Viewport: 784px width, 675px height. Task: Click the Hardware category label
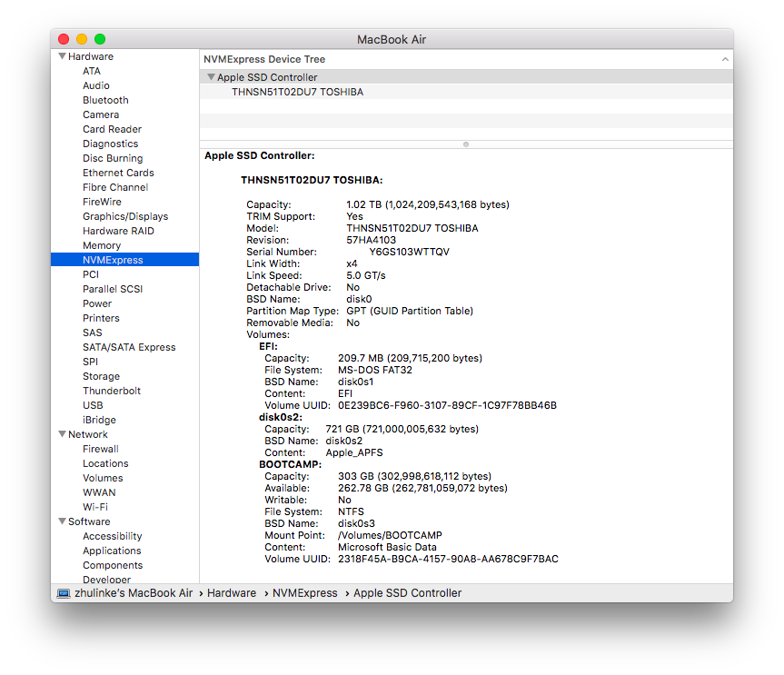[91, 56]
